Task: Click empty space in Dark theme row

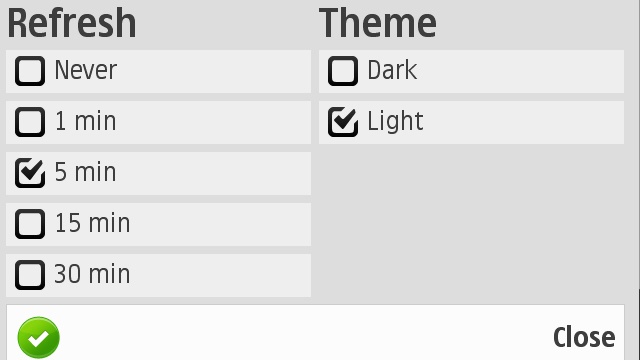Action: [520, 71]
